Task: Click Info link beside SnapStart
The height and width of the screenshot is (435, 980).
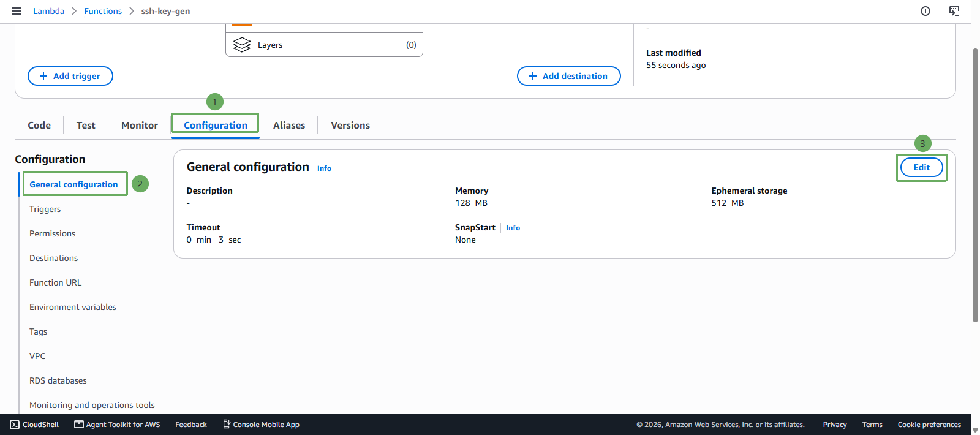Action: (513, 228)
